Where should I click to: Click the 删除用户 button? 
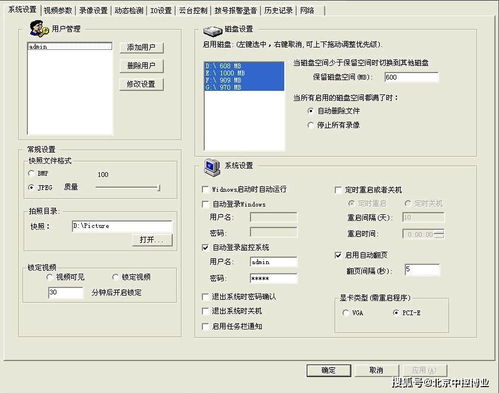tap(141, 66)
